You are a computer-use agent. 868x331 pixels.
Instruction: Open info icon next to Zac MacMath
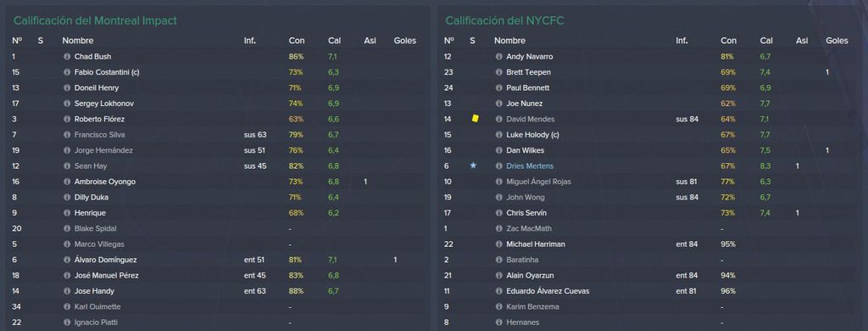coord(498,228)
